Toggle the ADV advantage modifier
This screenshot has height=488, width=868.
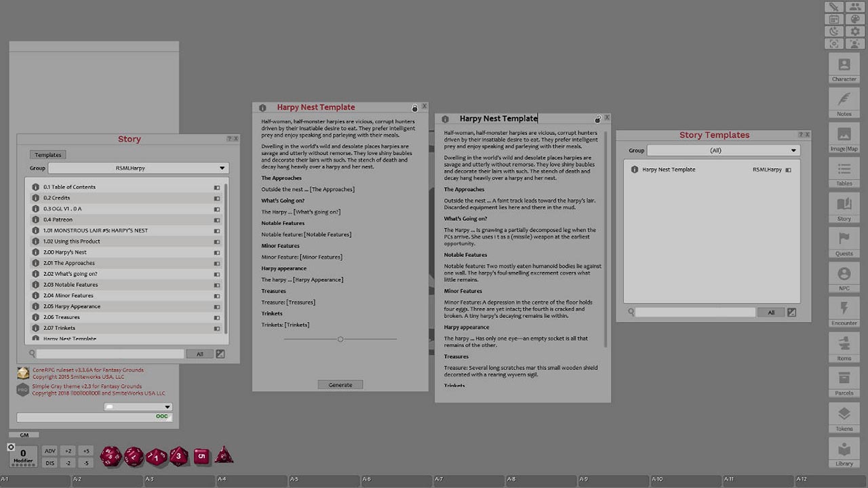pyautogui.click(x=50, y=451)
